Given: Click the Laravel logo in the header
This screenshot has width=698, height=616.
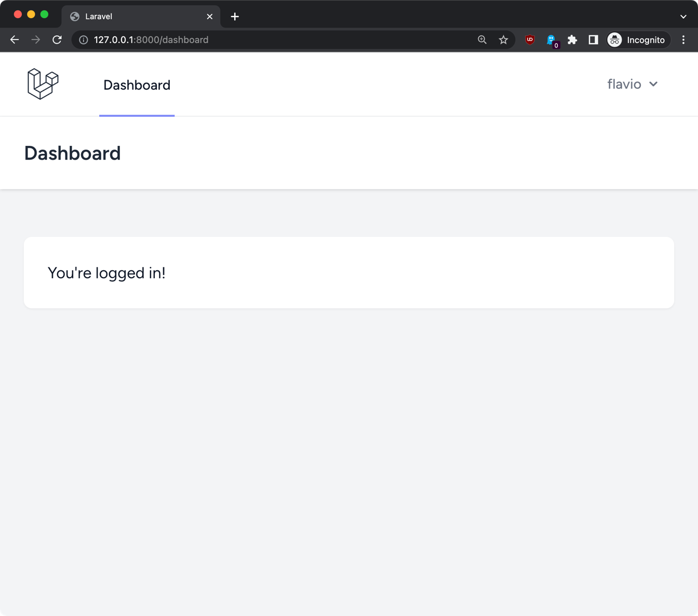Looking at the screenshot, I should click(43, 84).
